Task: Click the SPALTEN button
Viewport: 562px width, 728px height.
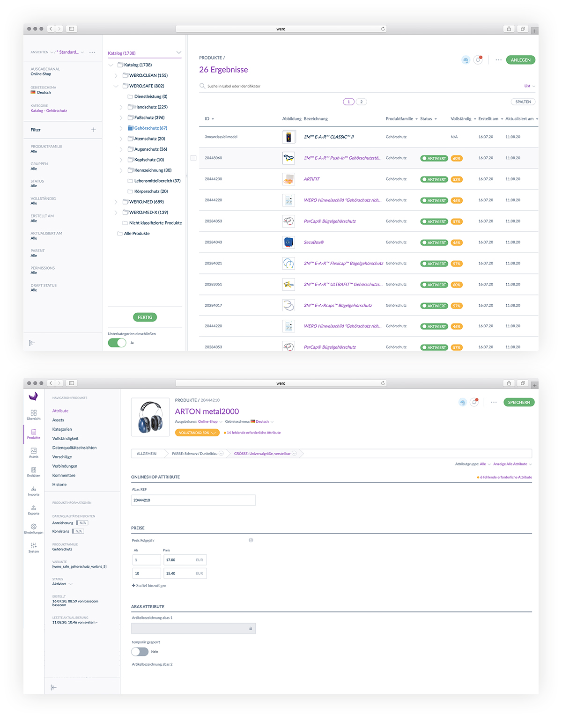Action: pos(523,102)
